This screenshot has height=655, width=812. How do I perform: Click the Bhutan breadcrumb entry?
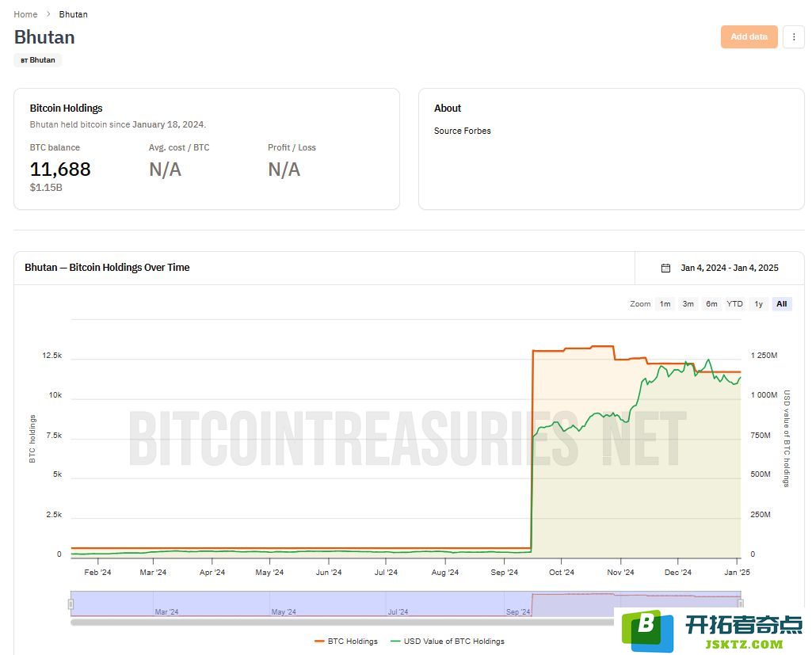click(73, 14)
